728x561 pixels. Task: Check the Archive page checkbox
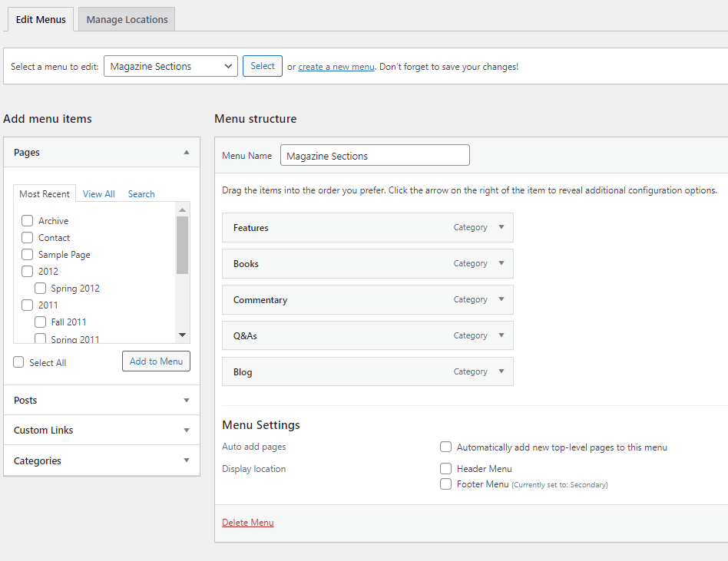click(x=28, y=221)
